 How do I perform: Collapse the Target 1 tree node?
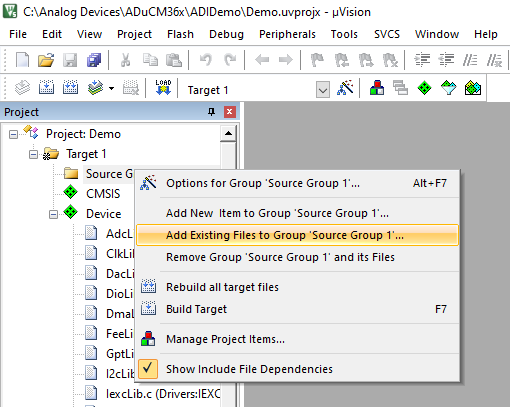pyautogui.click(x=33, y=155)
